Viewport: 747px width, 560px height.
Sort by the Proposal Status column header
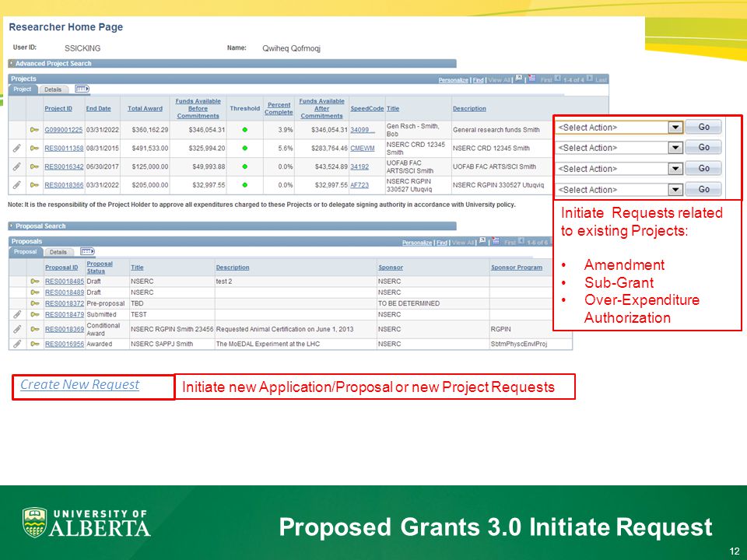(100, 267)
